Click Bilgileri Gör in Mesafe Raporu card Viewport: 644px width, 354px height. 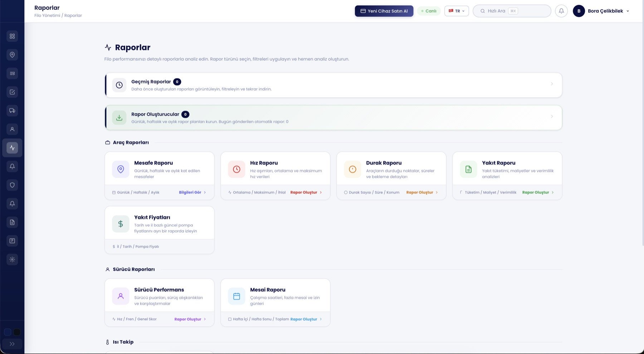tap(192, 193)
